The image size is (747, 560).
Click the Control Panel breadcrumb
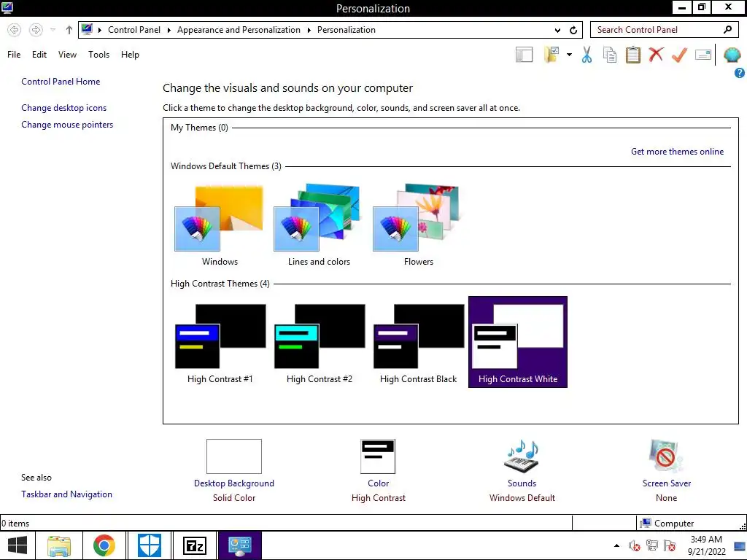point(134,29)
